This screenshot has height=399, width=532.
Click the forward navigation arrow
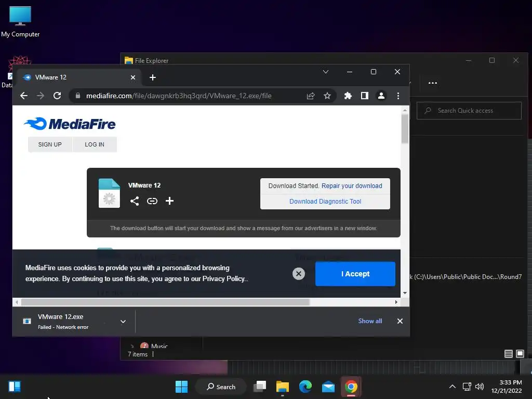click(x=41, y=96)
